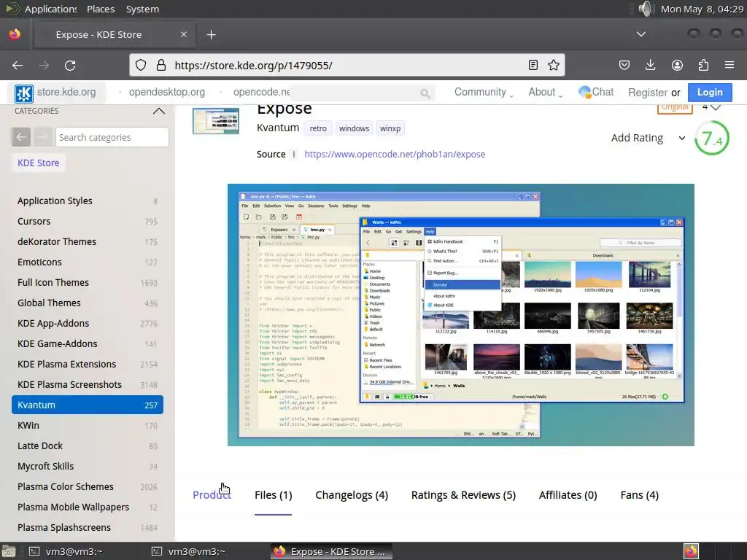Toggle reader view icon in address bar
Viewport: 747px width, 560px height.
(x=533, y=65)
